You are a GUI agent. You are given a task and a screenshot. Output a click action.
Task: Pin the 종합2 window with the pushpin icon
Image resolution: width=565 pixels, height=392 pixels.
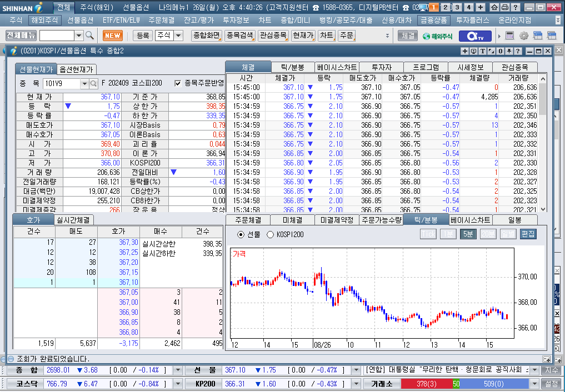(x=509, y=51)
